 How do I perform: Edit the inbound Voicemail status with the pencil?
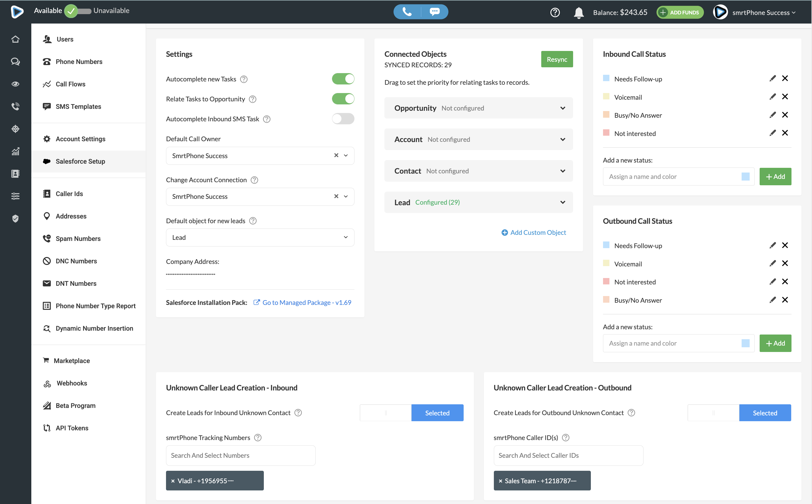[772, 97]
